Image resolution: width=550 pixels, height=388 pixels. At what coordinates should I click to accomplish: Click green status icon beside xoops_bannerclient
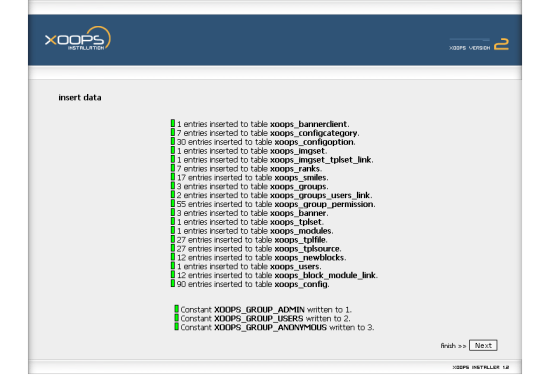pyautogui.click(x=173, y=123)
